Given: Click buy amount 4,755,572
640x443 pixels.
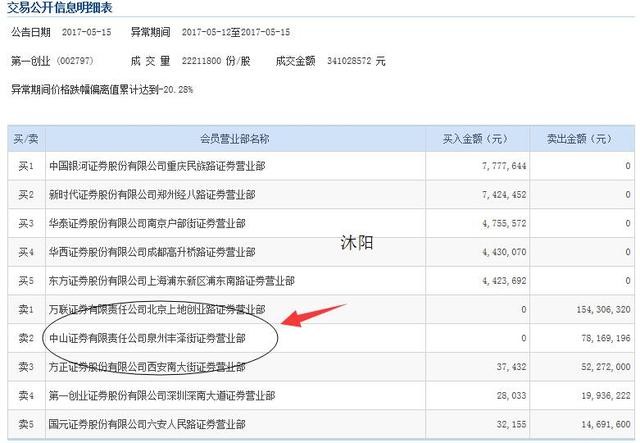Looking at the screenshot, I should pyautogui.click(x=504, y=223).
